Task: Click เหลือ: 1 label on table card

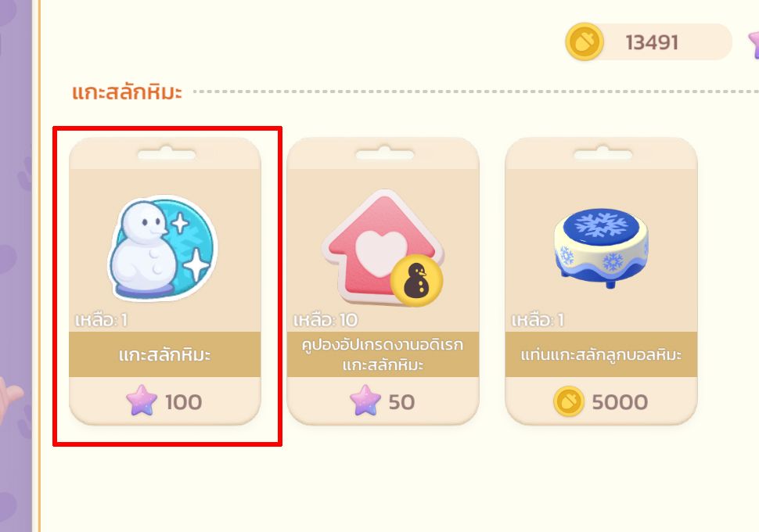Action: coord(538,320)
